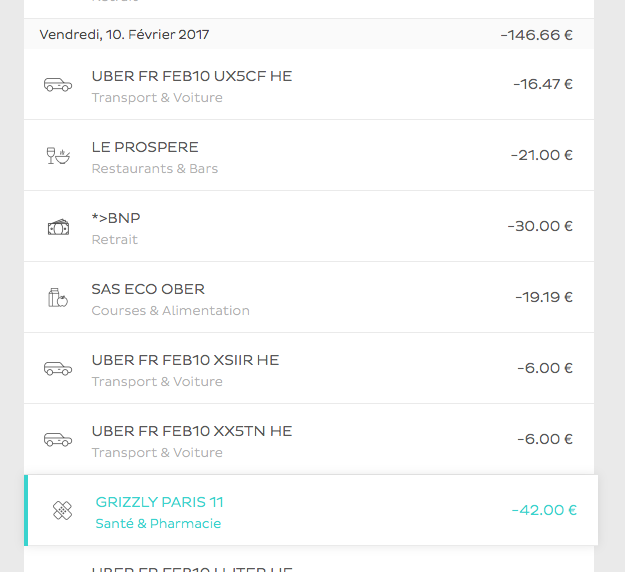This screenshot has width=625, height=572.
Task: Click the groceries icon beside SAS ECO OBER
Action: [58, 297]
